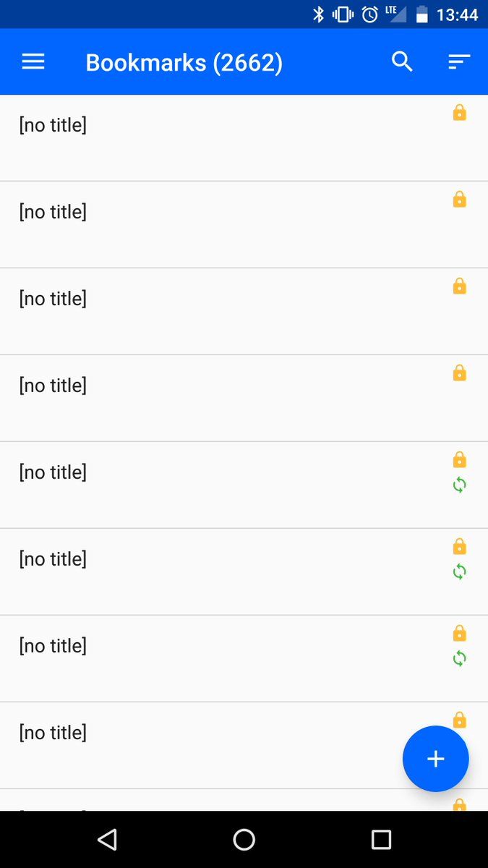Tap the sync icon on sixth bookmark
Image resolution: width=488 pixels, height=868 pixels.
click(x=459, y=572)
